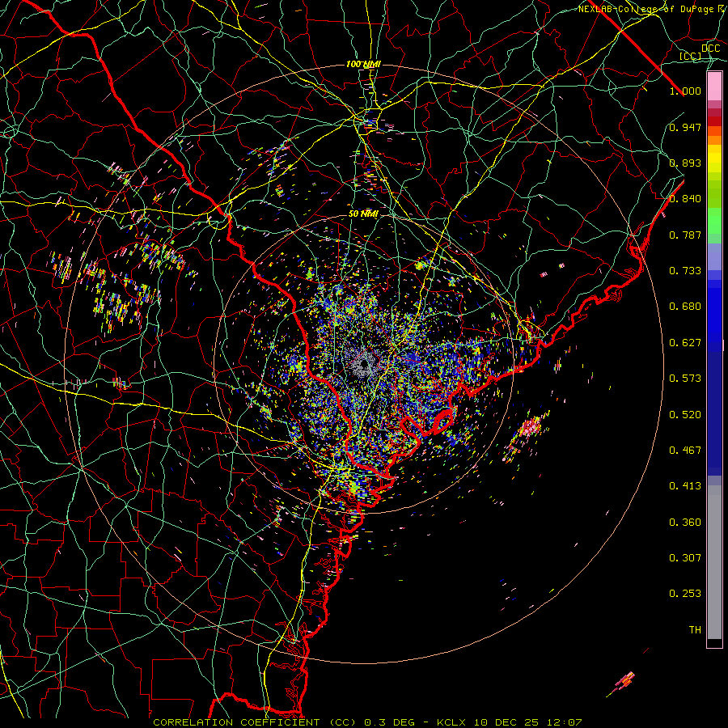Click the 1.000 scale value
Image resolution: width=728 pixels, height=728 pixels.
[x=685, y=91]
